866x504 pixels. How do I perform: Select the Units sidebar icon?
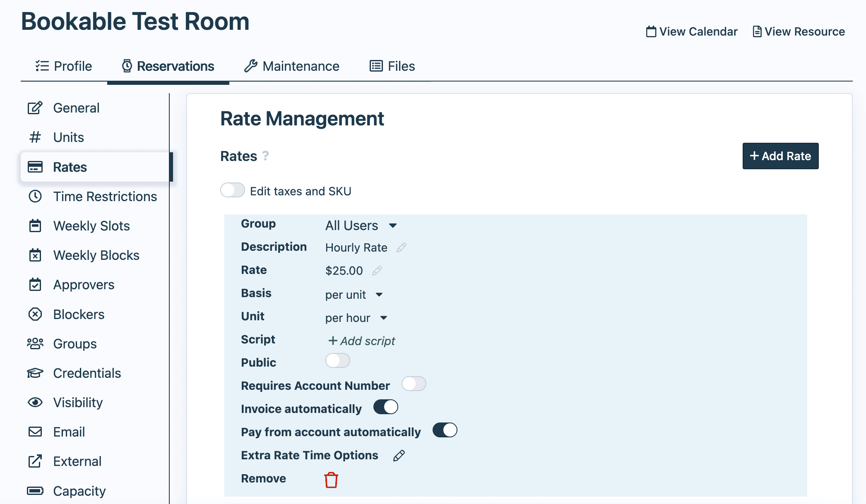(x=35, y=137)
